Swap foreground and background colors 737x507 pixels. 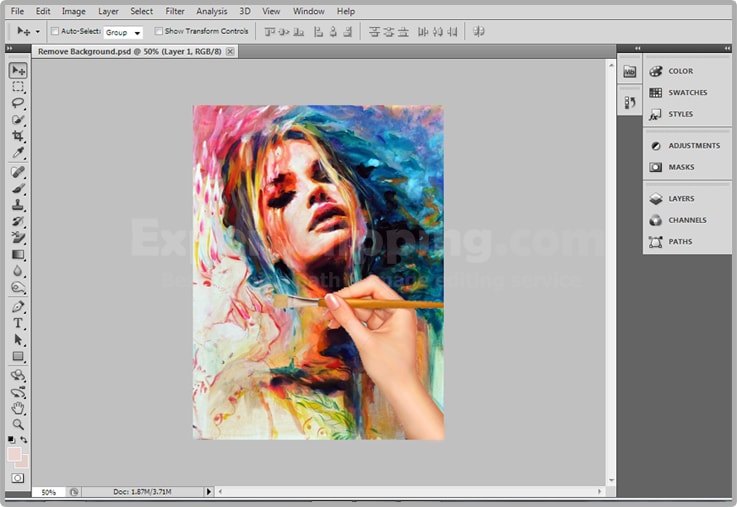[x=24, y=439]
